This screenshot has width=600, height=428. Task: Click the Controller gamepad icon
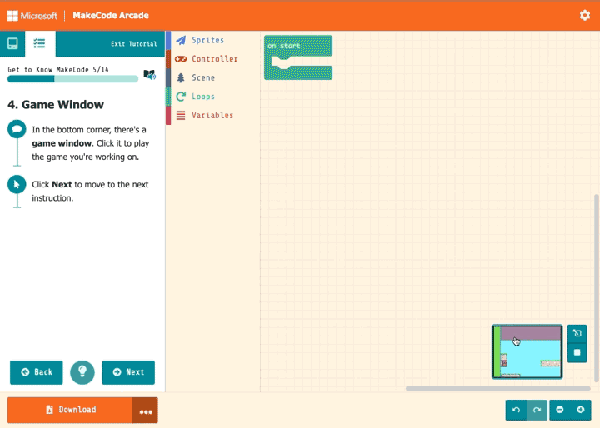coord(181,59)
